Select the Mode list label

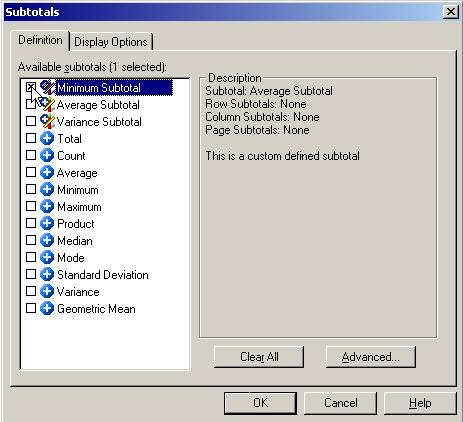click(x=71, y=258)
